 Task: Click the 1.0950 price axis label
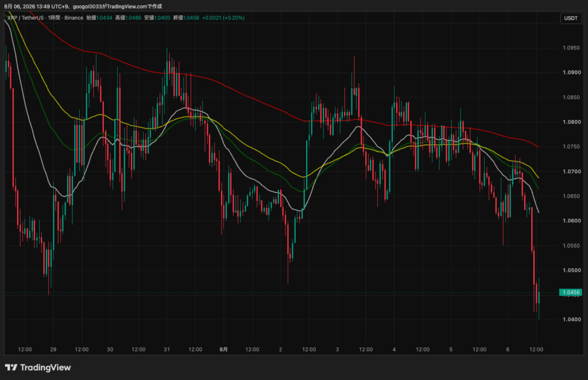click(571, 48)
